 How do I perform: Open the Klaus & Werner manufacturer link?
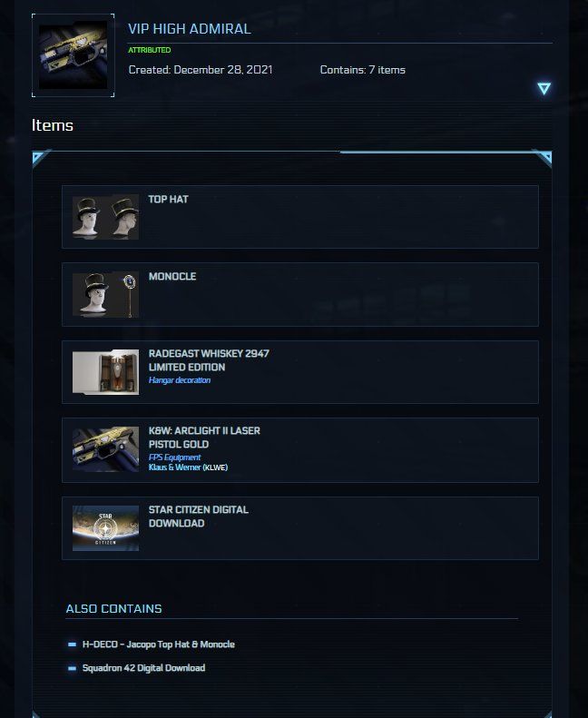point(175,467)
